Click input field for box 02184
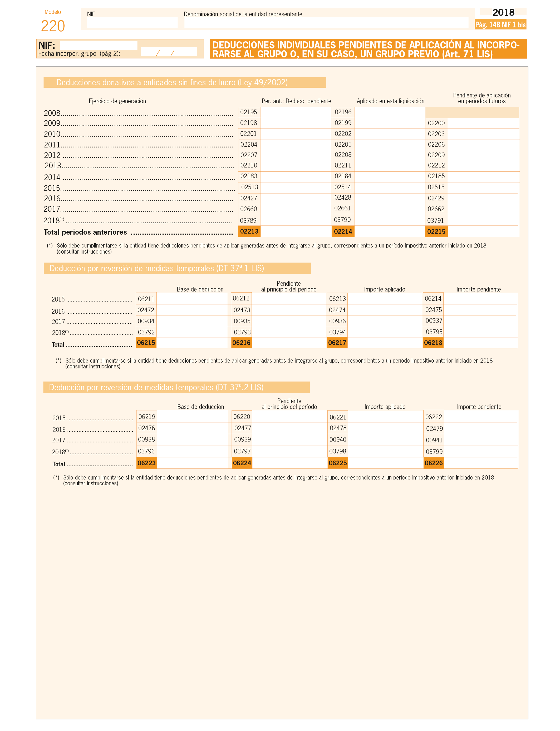 (x=390, y=177)
